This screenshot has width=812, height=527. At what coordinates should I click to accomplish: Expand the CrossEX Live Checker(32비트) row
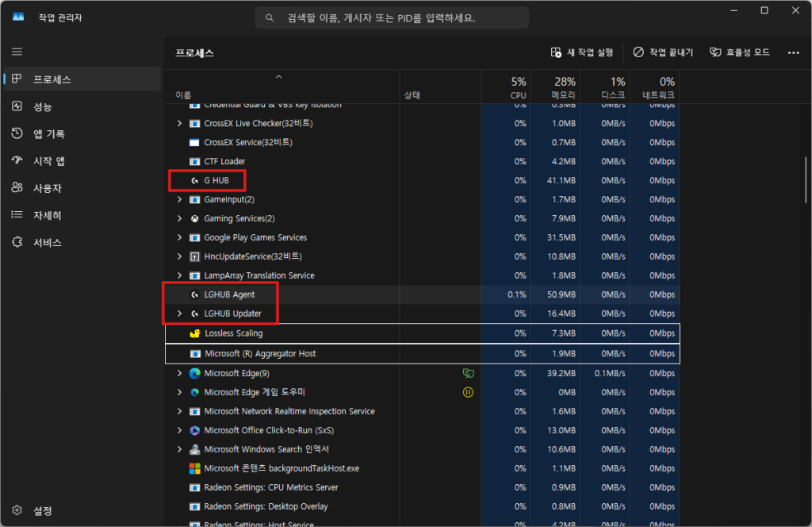pos(179,123)
